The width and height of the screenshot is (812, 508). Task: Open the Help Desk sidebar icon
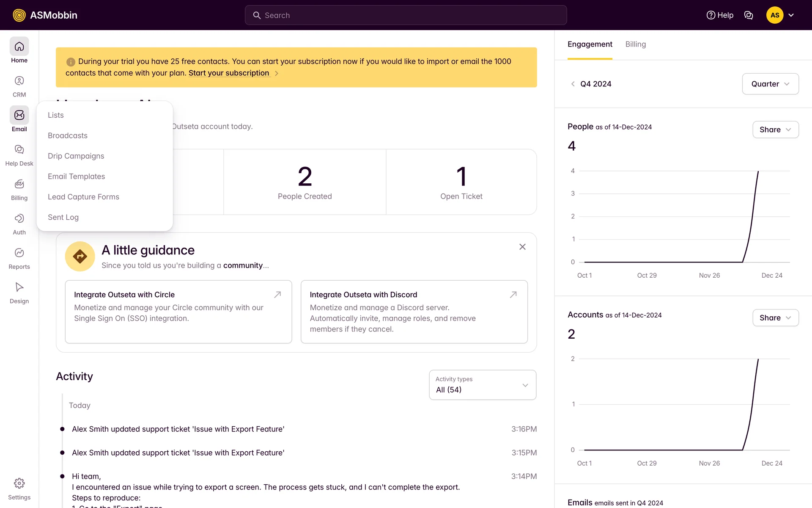coord(19,150)
